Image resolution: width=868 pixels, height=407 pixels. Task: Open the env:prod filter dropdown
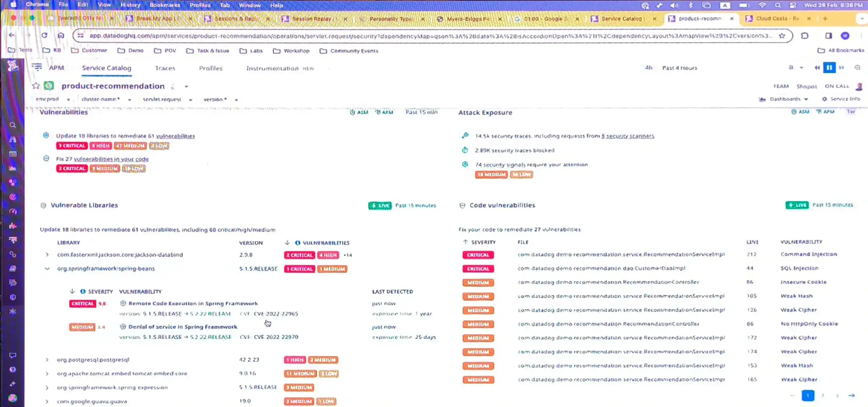pos(53,99)
